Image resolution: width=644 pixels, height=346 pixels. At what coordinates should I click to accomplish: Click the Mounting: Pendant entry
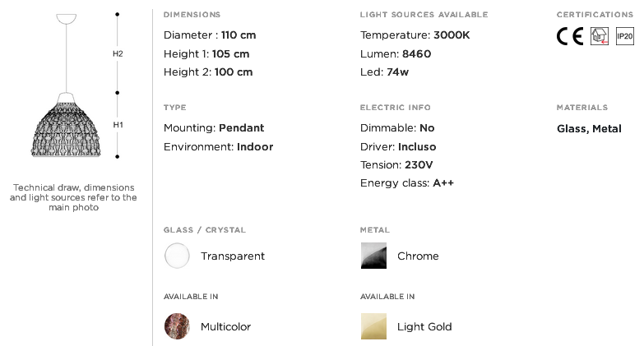pyautogui.click(x=214, y=128)
